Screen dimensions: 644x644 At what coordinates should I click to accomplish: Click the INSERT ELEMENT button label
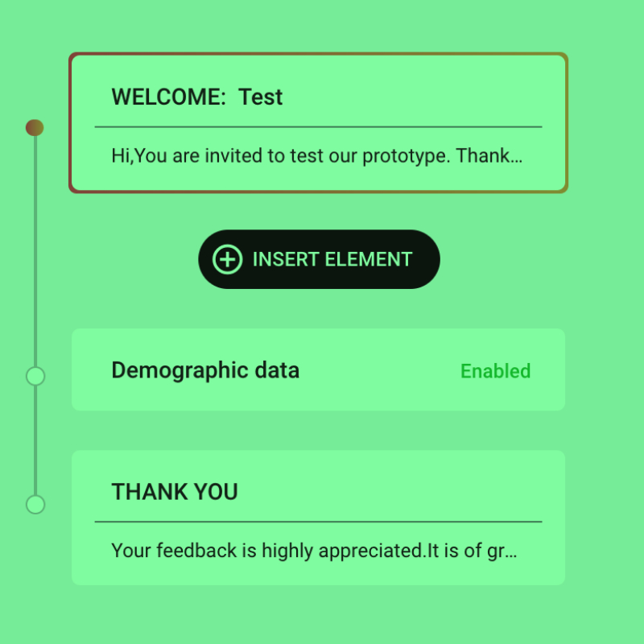coord(332,259)
